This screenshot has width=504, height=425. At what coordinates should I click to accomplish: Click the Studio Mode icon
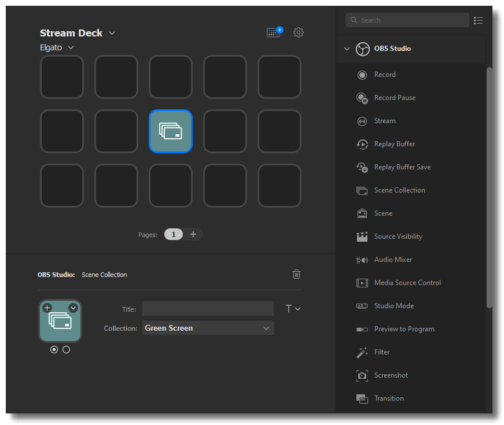pos(362,306)
